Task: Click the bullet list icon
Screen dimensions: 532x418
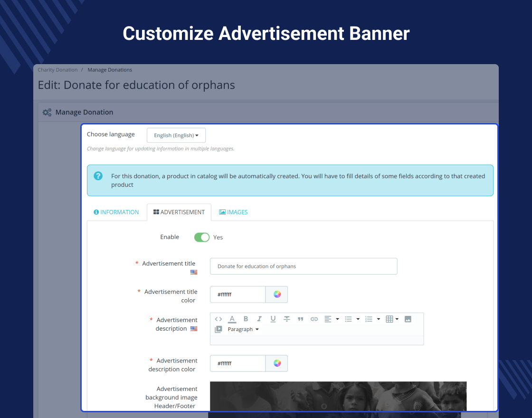Action: 348,319
